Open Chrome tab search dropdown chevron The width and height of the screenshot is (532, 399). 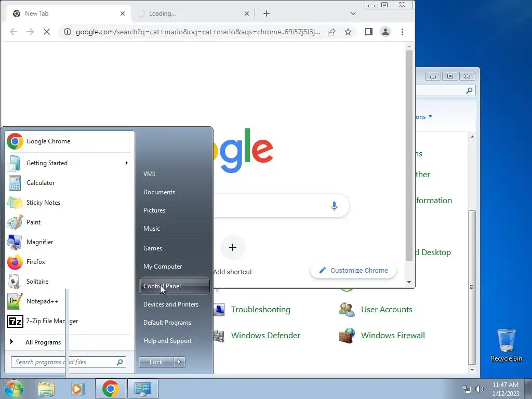coord(353,14)
